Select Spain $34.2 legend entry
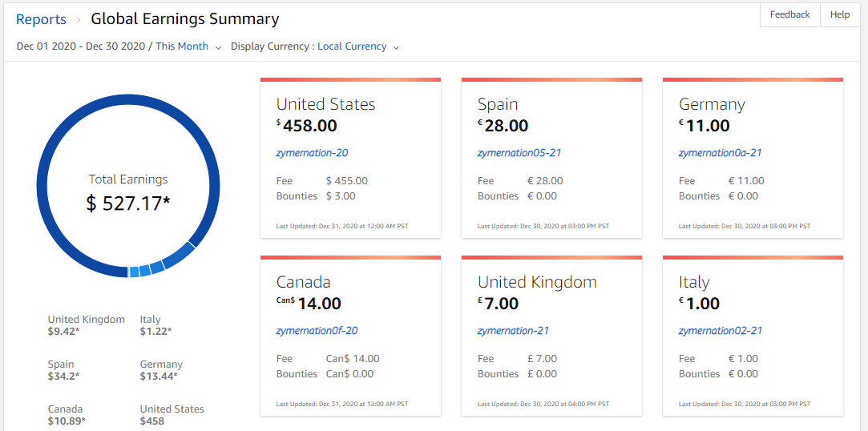Screen dimensions: 868x431 [63, 369]
